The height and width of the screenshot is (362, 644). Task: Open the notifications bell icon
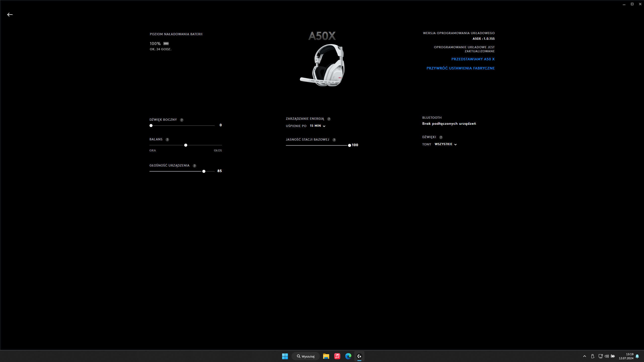(x=637, y=356)
